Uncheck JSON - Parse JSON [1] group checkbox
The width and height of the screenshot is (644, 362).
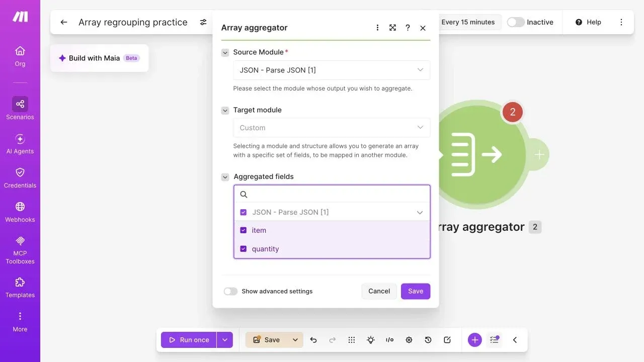pos(244,212)
